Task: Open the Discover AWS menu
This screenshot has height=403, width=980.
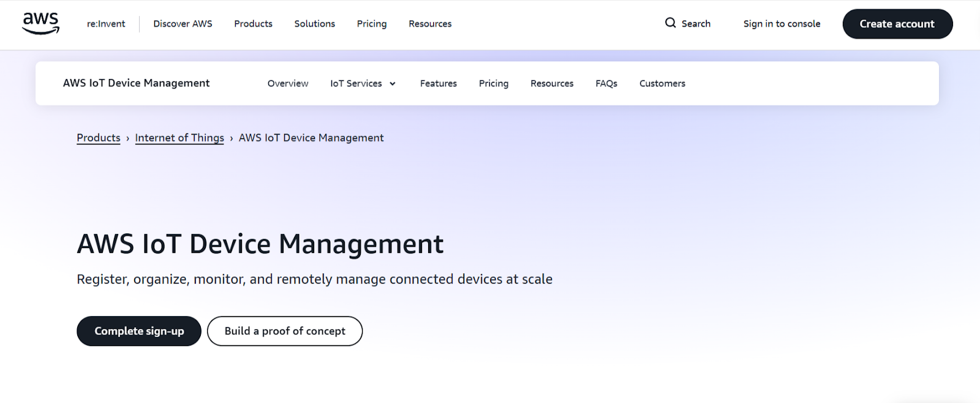Action: (x=183, y=24)
